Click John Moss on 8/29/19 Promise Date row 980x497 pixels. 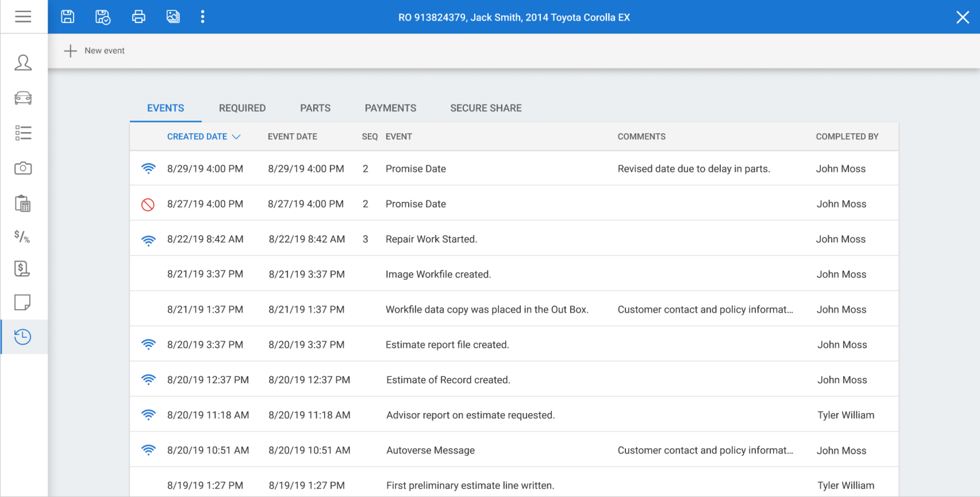[x=840, y=168]
